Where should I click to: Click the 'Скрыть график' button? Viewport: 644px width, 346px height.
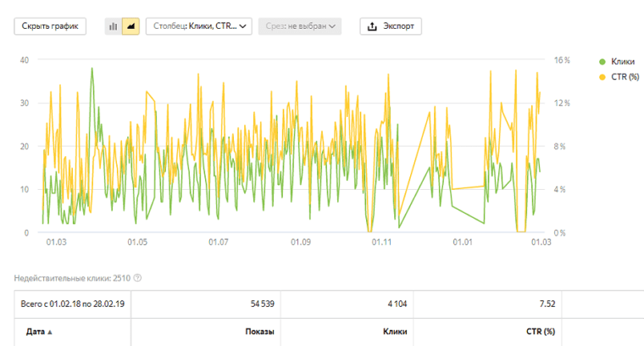coord(50,26)
